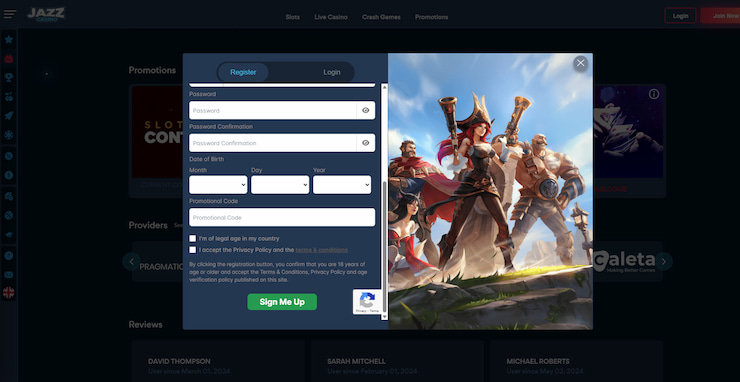The width and height of the screenshot is (740, 382).
Task: Open Crash Games in the top navigation
Action: pos(381,17)
